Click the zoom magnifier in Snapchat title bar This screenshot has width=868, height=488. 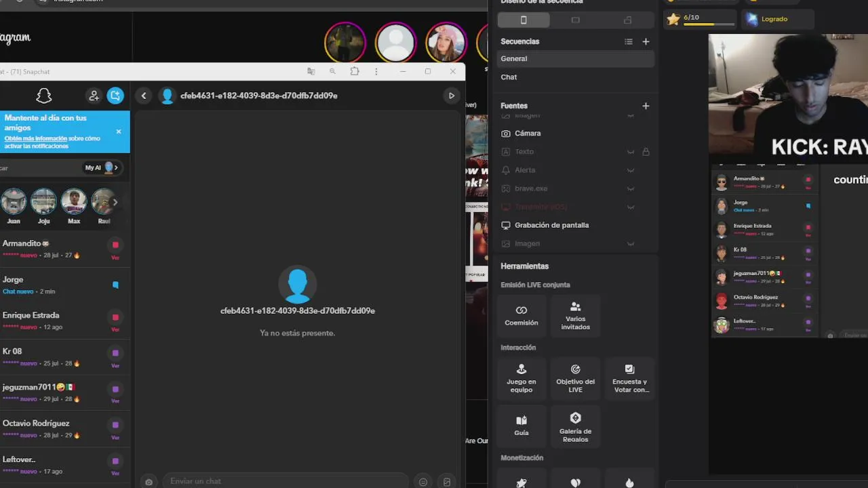pos(332,71)
